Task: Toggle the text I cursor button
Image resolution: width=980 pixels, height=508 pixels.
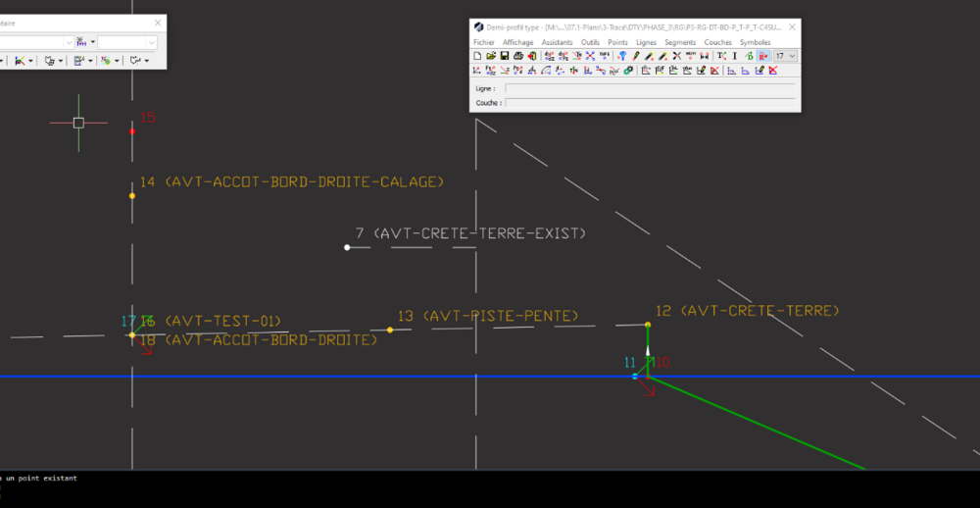Action: coord(735,56)
